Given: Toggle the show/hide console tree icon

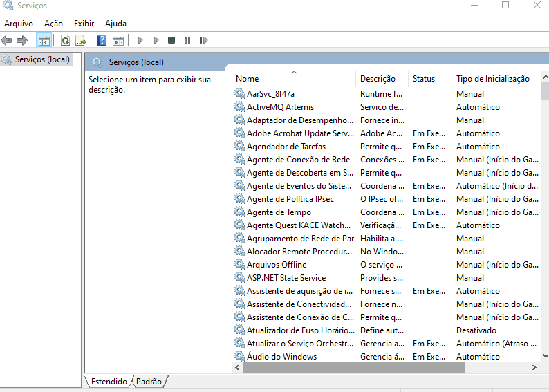Looking at the screenshot, I should pos(44,41).
